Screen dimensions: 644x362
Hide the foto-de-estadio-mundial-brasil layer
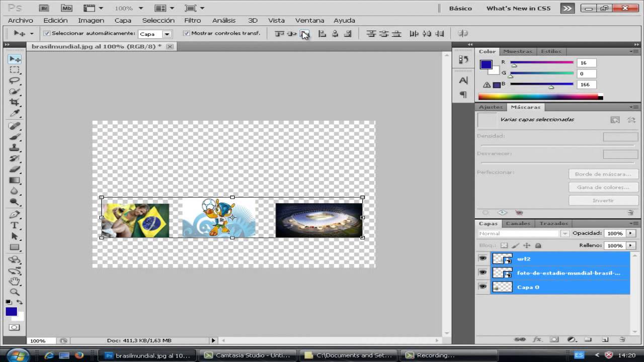[x=483, y=273]
